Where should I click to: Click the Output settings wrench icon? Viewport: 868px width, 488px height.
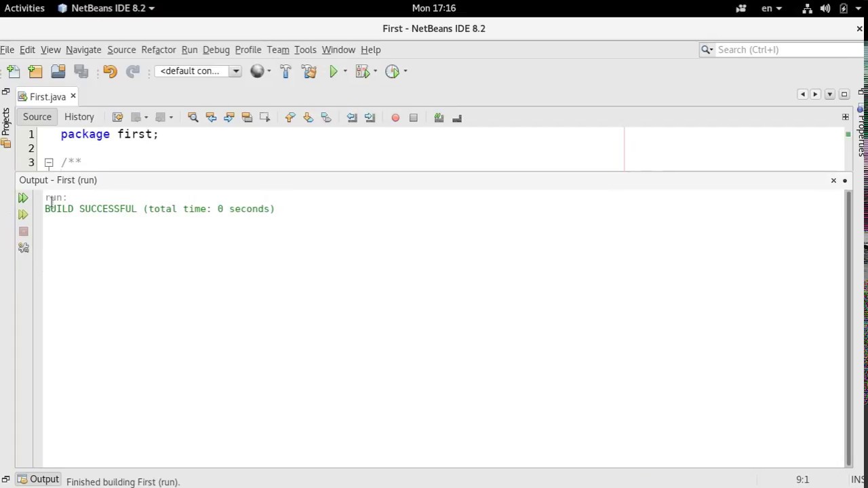(24, 249)
